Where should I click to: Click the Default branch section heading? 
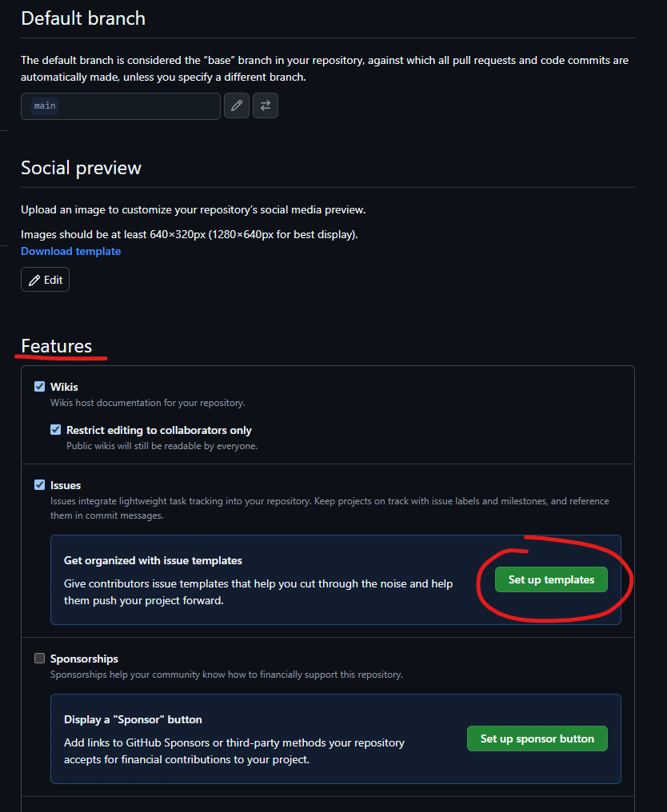[x=83, y=18]
